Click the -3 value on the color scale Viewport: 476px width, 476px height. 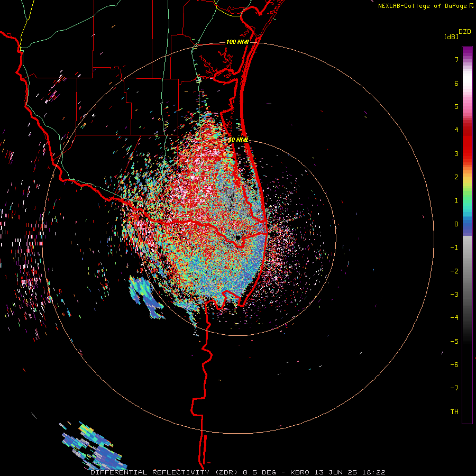click(x=454, y=294)
